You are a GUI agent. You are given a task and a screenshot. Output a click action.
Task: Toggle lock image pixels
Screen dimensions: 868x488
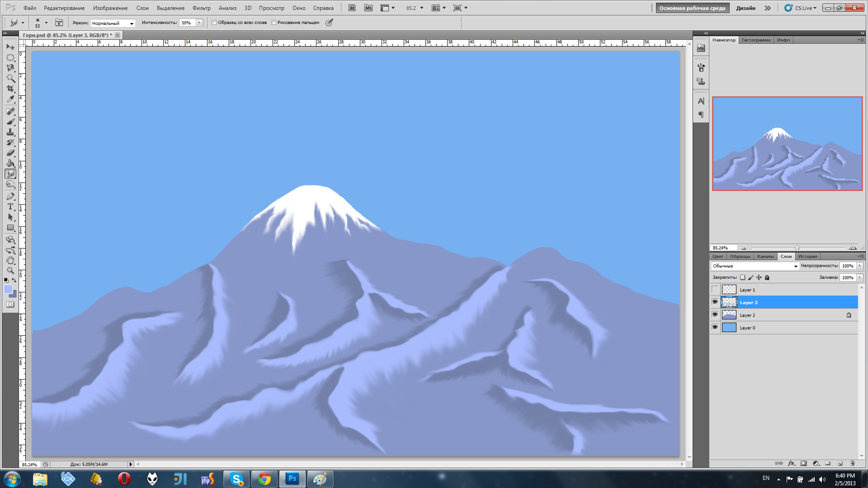coord(750,277)
